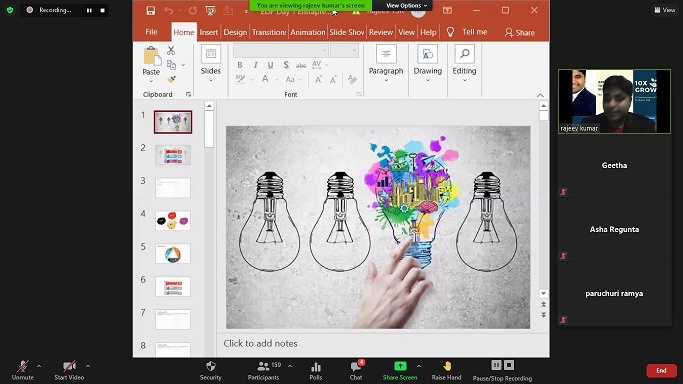Collapse the ribbon with chevron arrow
This screenshot has height=384, width=683.
point(540,95)
